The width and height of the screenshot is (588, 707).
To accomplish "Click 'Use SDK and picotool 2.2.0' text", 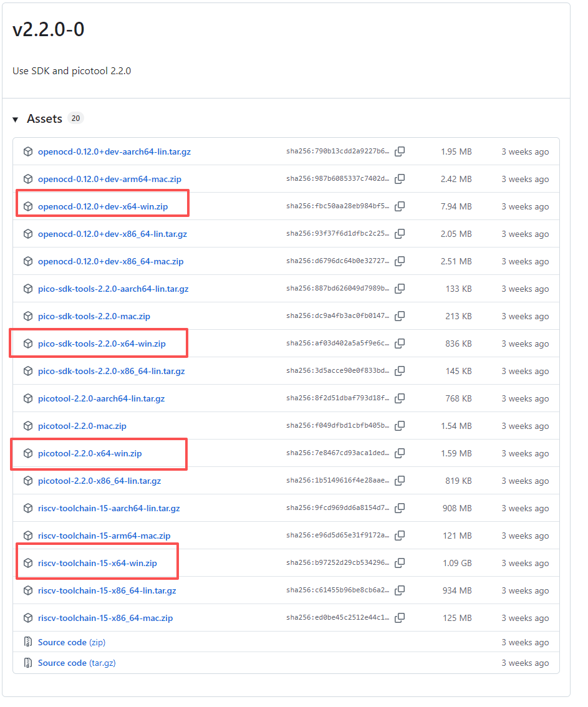I will tap(72, 71).
